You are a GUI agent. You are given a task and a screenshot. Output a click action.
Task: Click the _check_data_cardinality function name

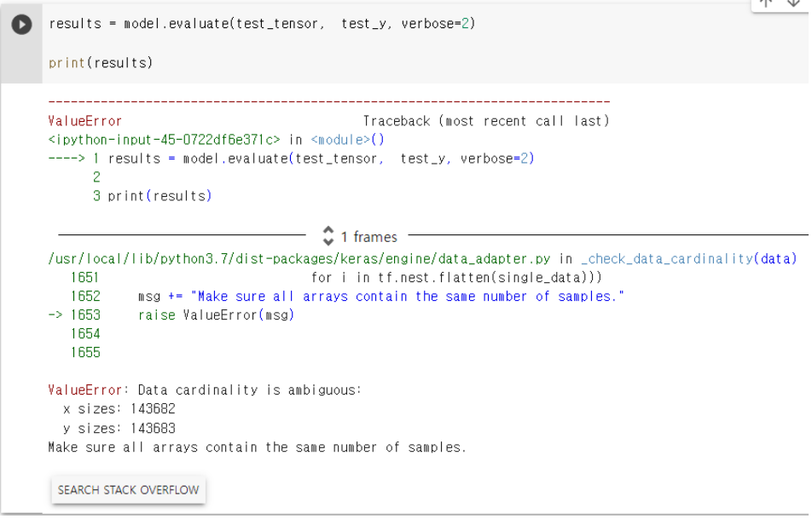[667, 258]
